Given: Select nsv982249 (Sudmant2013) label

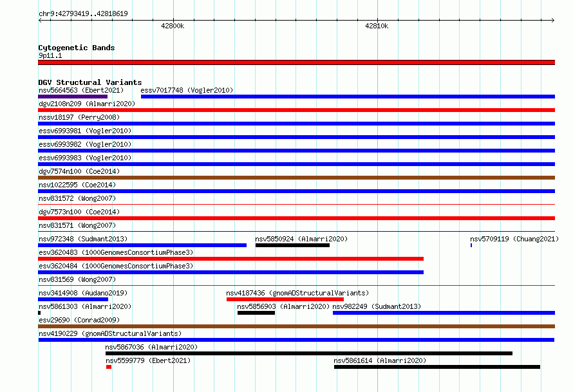Looking at the screenshot, I should pos(377,306).
